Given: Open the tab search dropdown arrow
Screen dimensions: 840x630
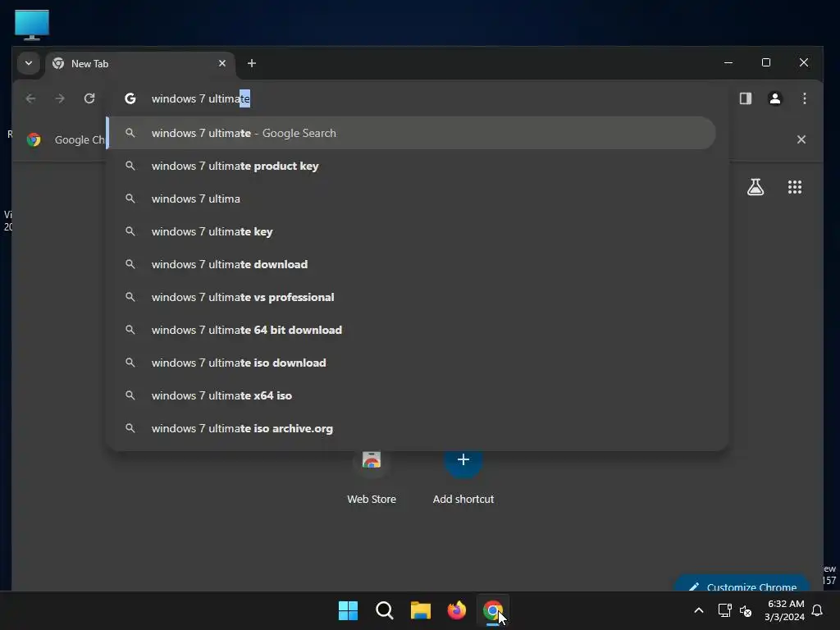Looking at the screenshot, I should click(x=29, y=63).
